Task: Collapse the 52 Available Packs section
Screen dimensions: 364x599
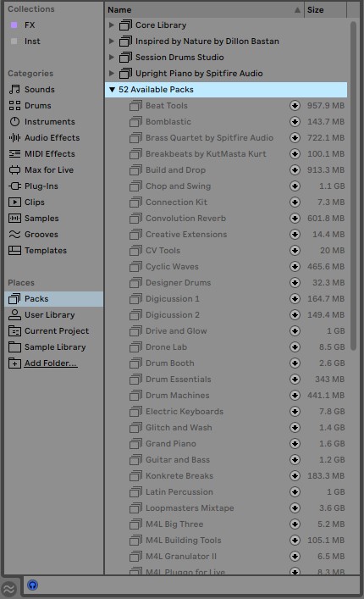Action: pyautogui.click(x=112, y=90)
